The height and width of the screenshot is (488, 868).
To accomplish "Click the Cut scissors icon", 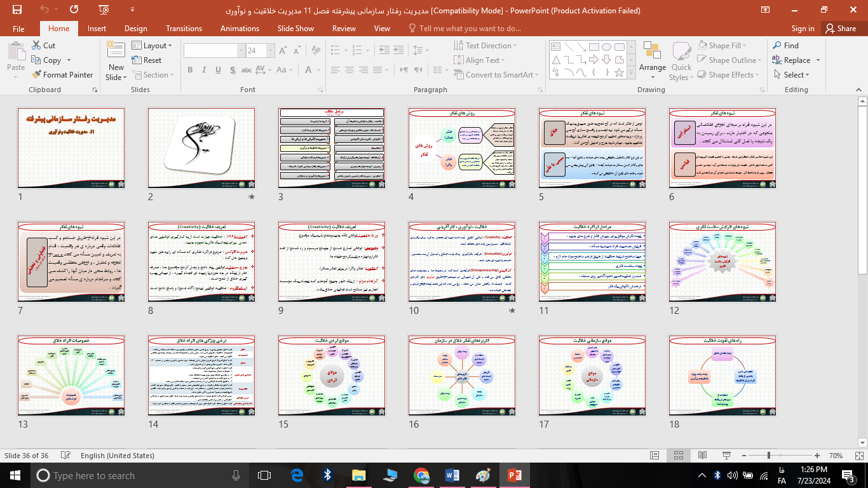I will pos(36,46).
